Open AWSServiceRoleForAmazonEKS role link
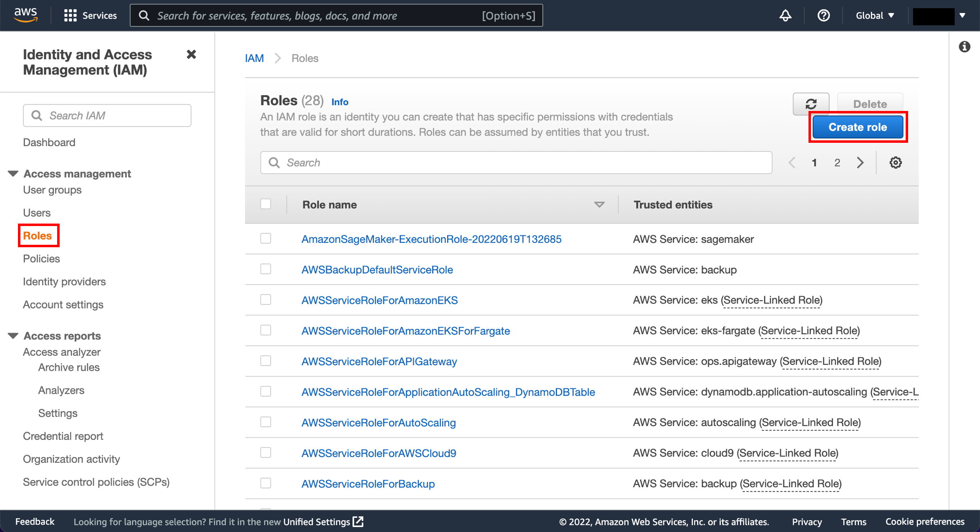The image size is (980, 532). (380, 300)
